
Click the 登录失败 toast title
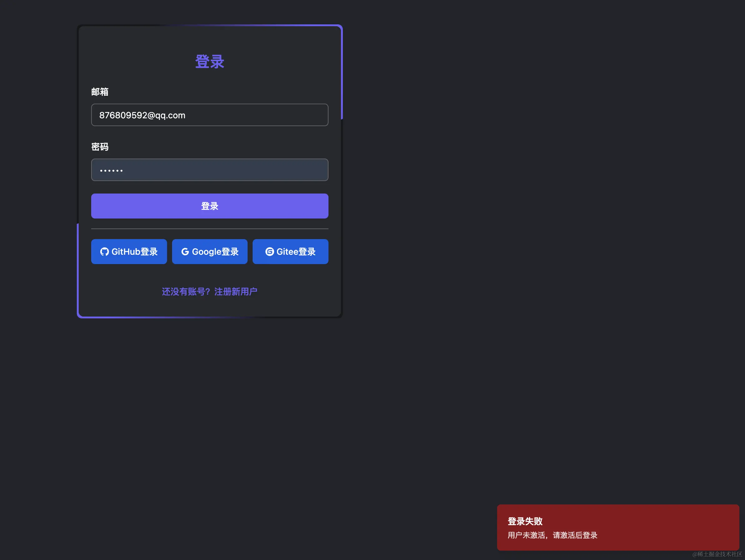pyautogui.click(x=525, y=521)
